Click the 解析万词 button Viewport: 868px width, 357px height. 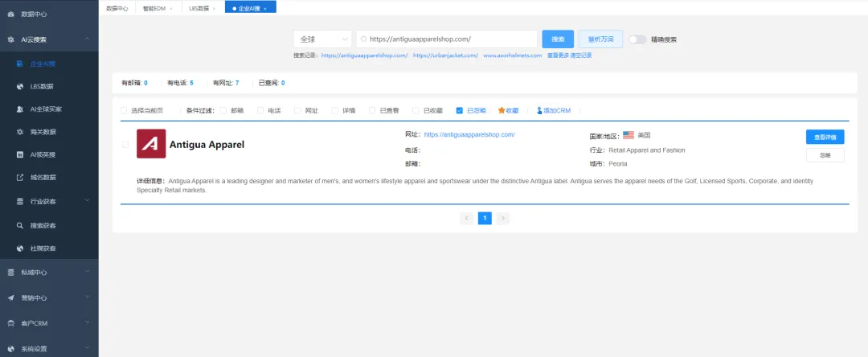[x=600, y=39]
